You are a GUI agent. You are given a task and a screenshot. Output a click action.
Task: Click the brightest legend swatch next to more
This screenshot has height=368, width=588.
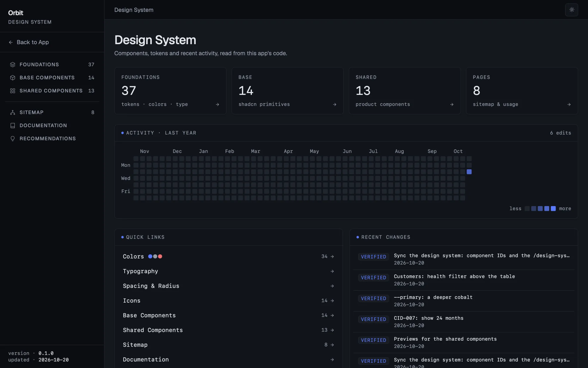coord(553,209)
